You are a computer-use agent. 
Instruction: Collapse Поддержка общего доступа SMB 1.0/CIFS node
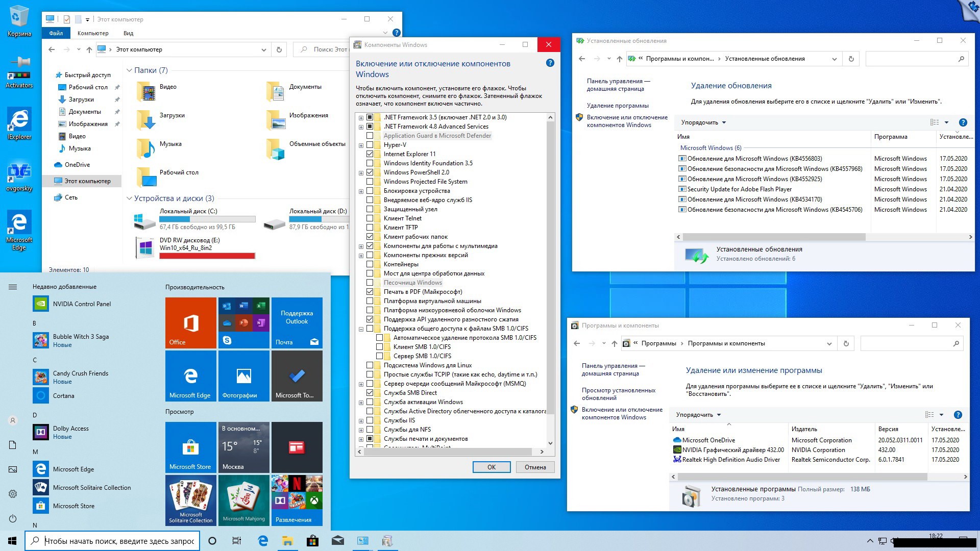point(361,329)
